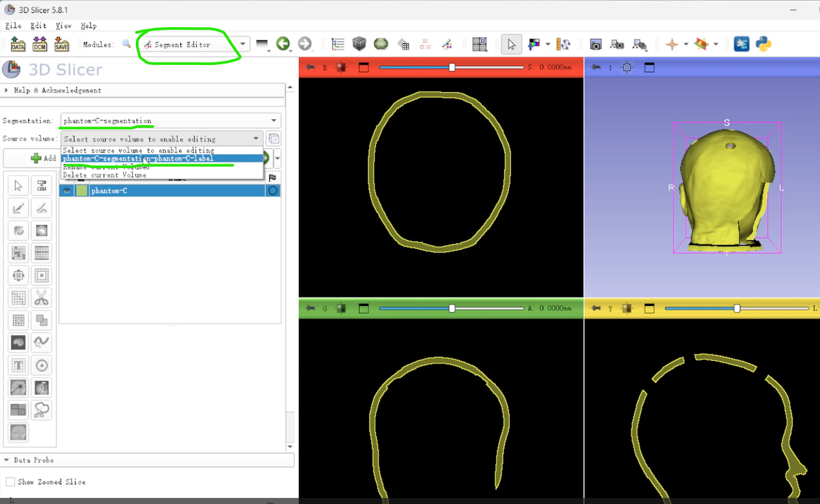Viewport: 820px width, 504px height.
Task: Toggle the pin icon in yellow slice view
Action: (596, 308)
